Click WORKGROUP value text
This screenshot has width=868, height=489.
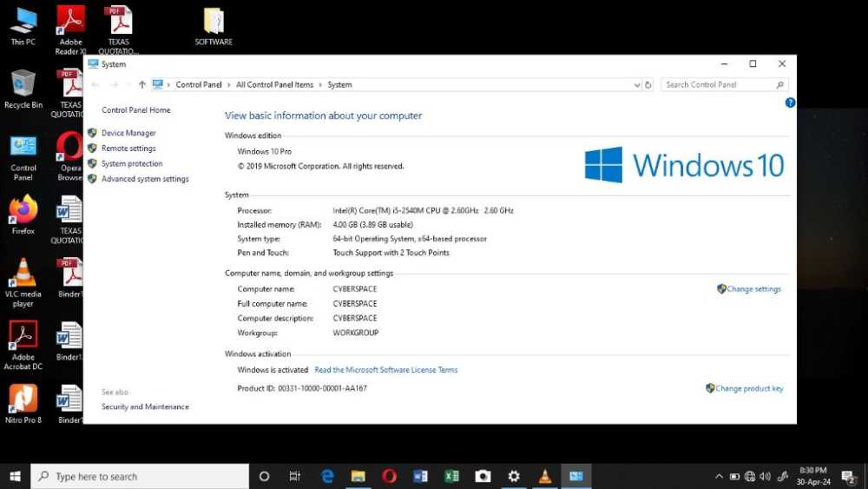tap(355, 333)
